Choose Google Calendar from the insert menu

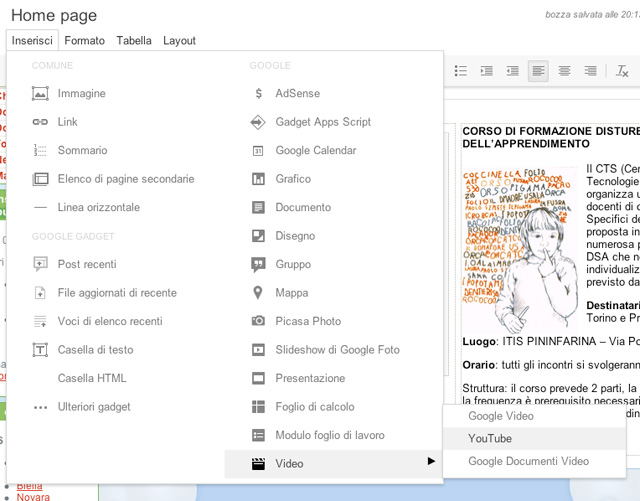(315, 150)
